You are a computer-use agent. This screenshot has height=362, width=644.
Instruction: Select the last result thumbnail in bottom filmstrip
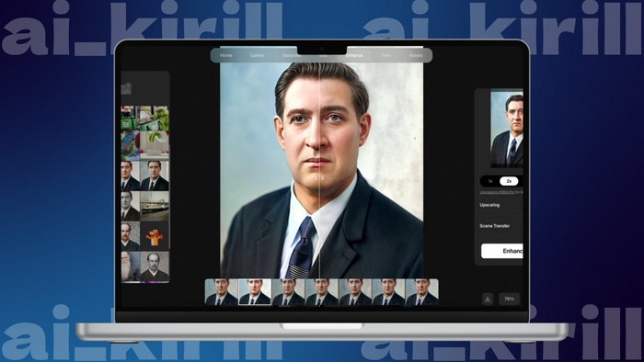[421, 292]
